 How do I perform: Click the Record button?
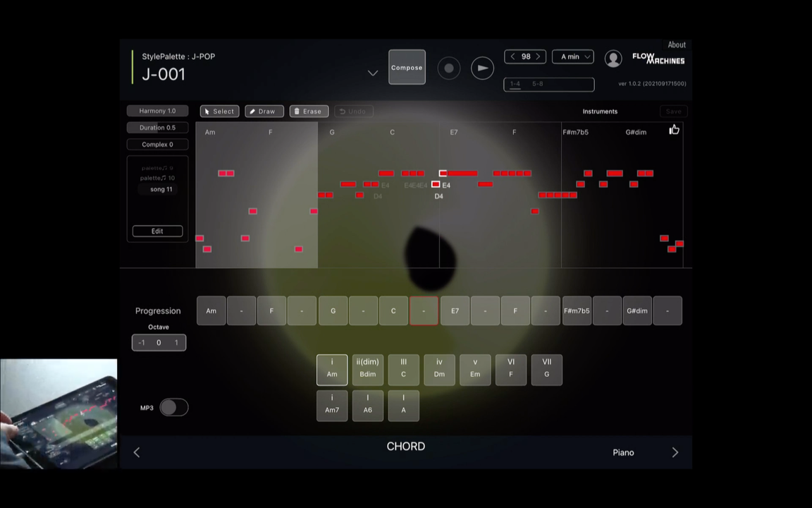[x=448, y=68]
